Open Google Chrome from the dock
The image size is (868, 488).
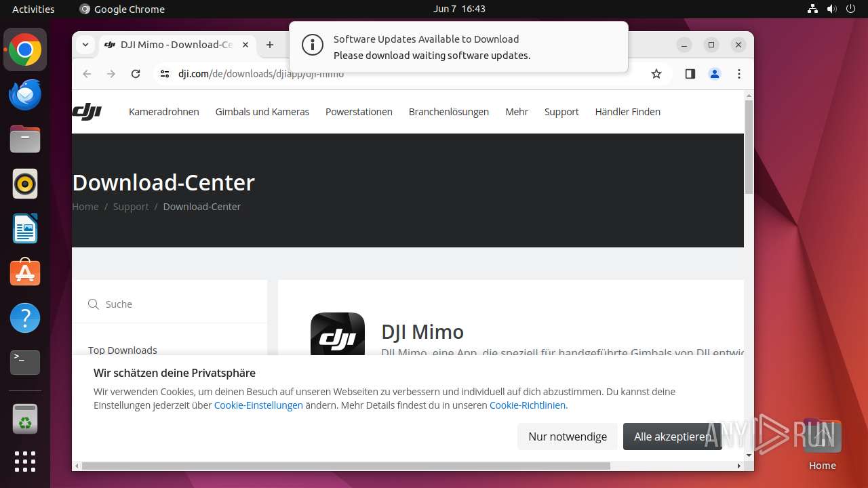pyautogui.click(x=25, y=50)
